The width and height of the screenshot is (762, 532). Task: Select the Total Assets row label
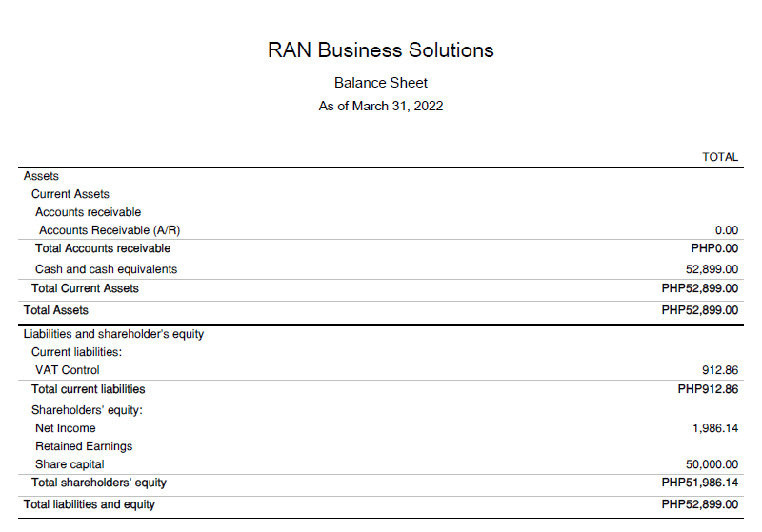tap(56, 310)
